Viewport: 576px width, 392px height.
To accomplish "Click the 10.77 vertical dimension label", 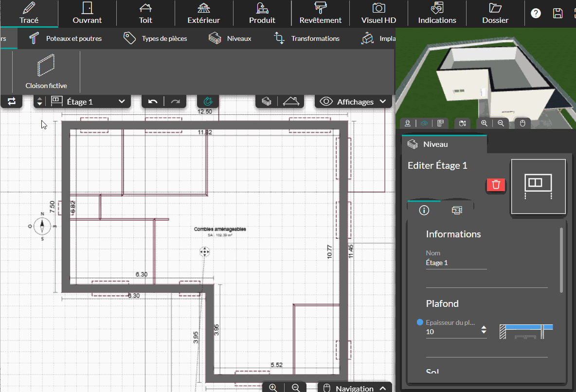I will (329, 252).
